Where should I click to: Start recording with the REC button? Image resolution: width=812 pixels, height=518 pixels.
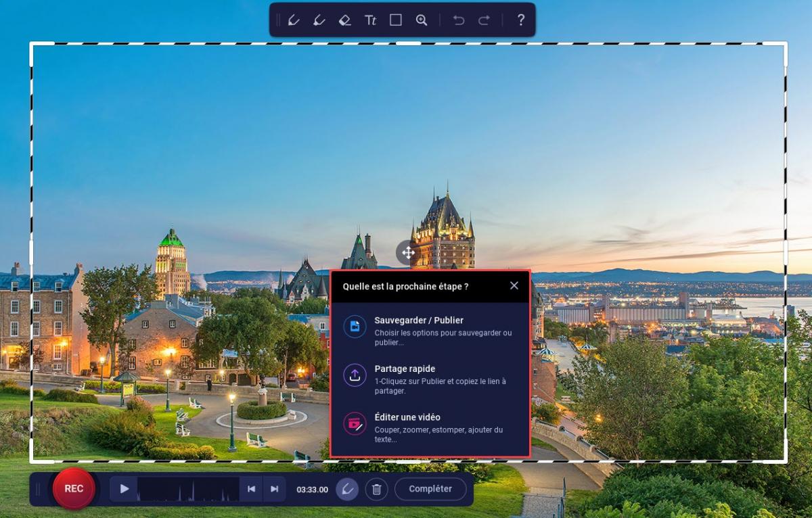pos(74,488)
